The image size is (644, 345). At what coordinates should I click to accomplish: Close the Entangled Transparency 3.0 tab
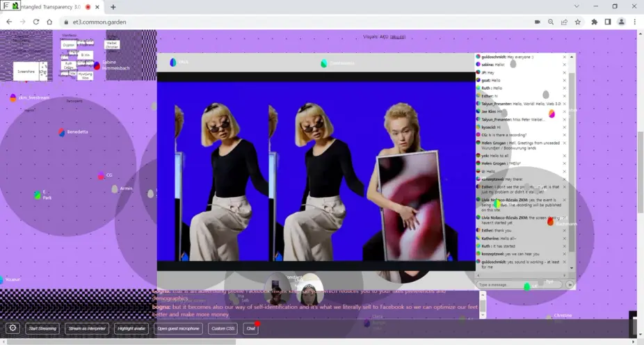(x=97, y=7)
